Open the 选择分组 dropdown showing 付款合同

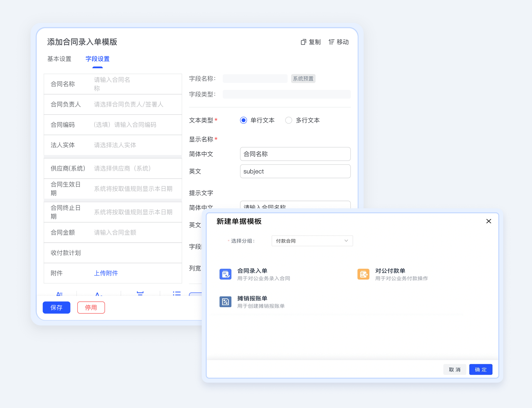pos(309,241)
